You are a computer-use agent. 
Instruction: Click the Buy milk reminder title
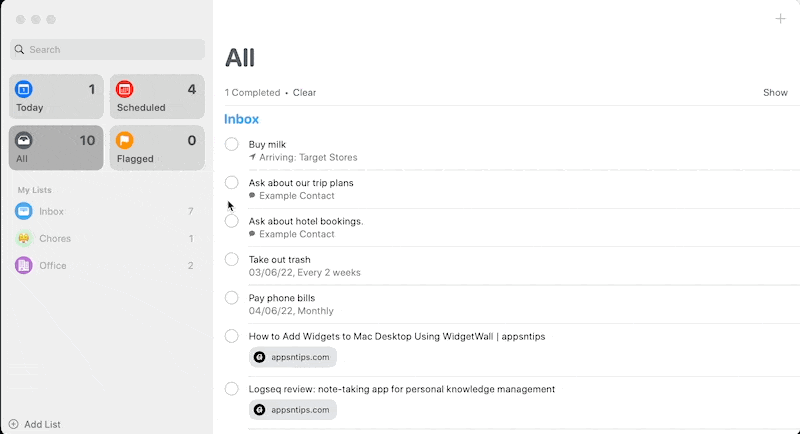coord(267,144)
